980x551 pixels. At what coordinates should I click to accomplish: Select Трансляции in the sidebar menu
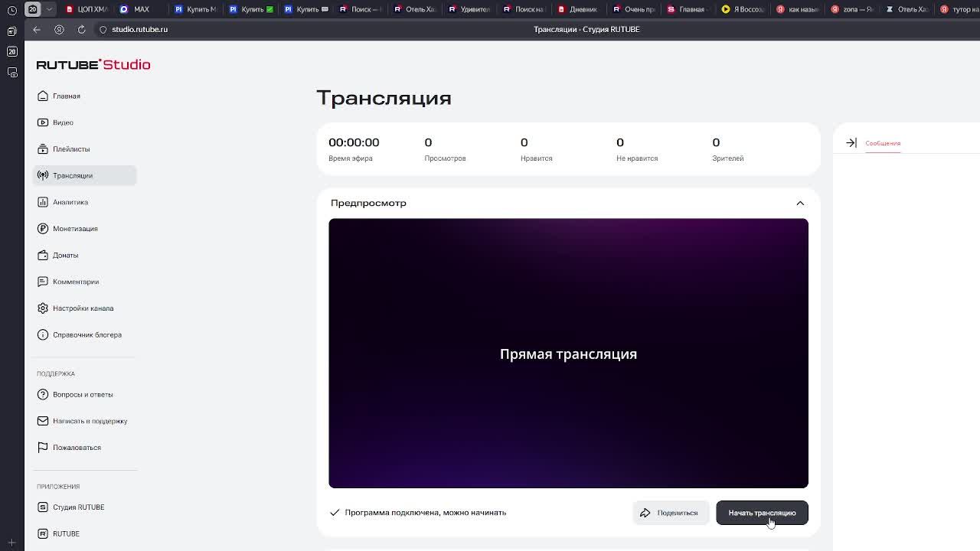[84, 175]
